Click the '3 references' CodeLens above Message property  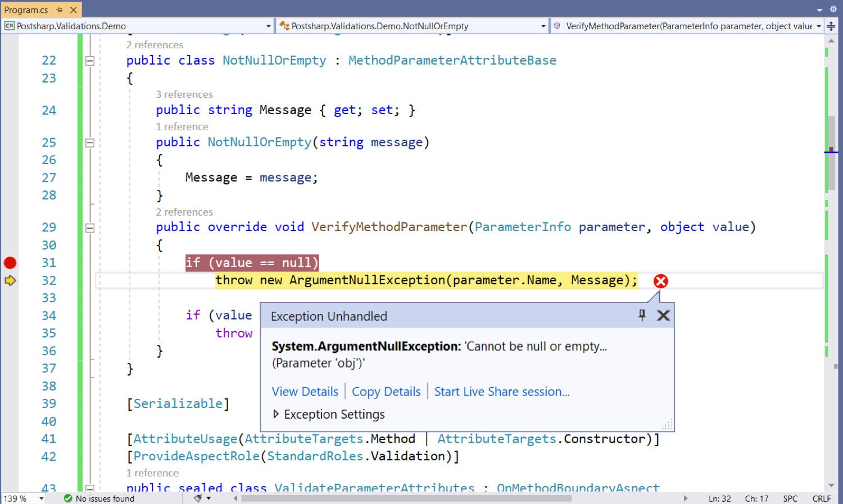pyautogui.click(x=184, y=94)
